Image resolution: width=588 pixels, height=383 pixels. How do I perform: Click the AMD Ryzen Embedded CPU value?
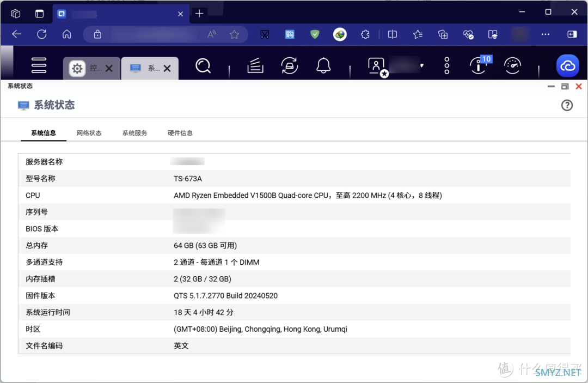pos(308,196)
